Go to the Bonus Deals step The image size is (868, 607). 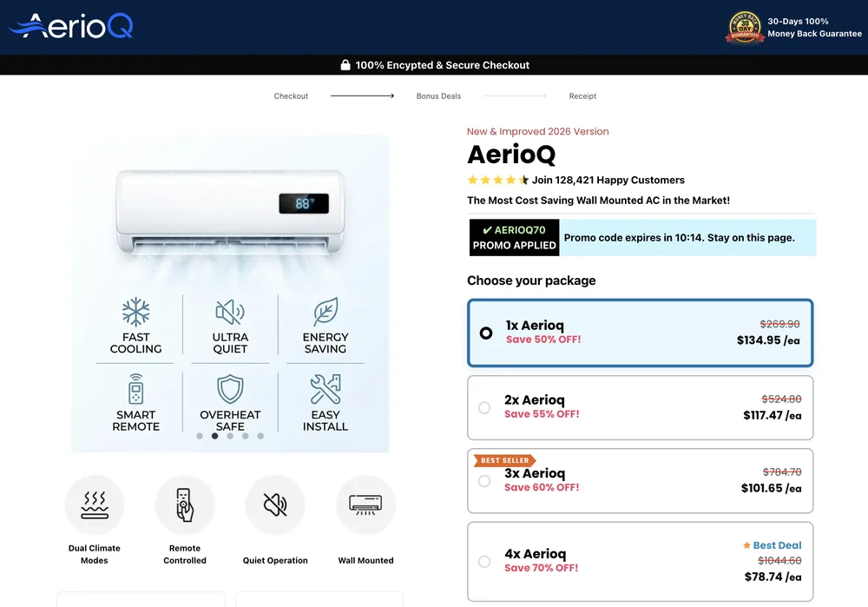click(x=438, y=96)
